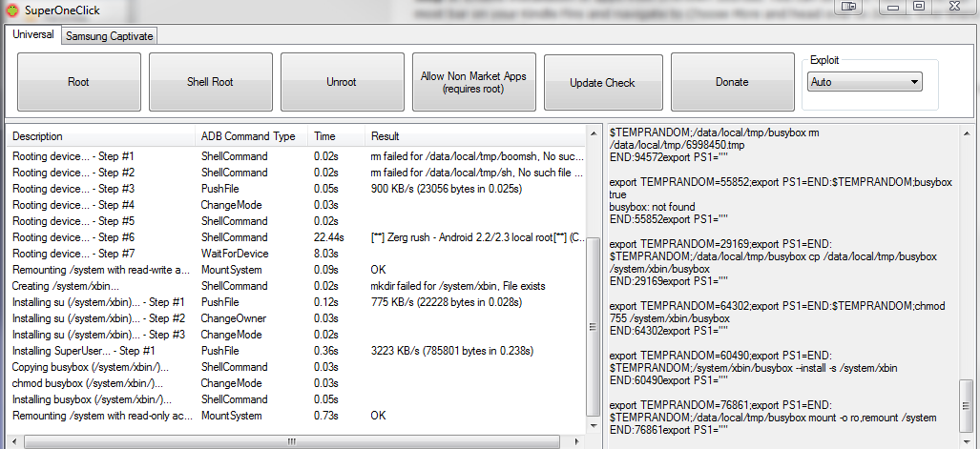Screen dimensions: 980x449
Task: Minimize the SuperOneClick window
Action: click(893, 7)
